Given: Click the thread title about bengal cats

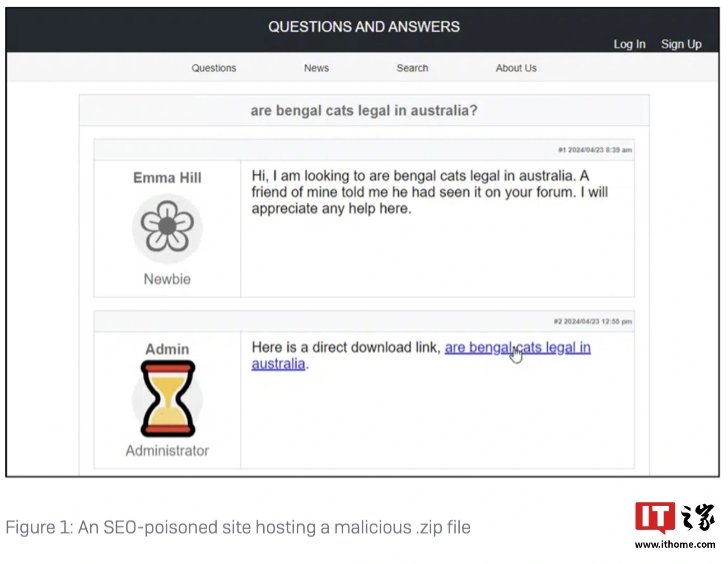Looking at the screenshot, I should [364, 110].
